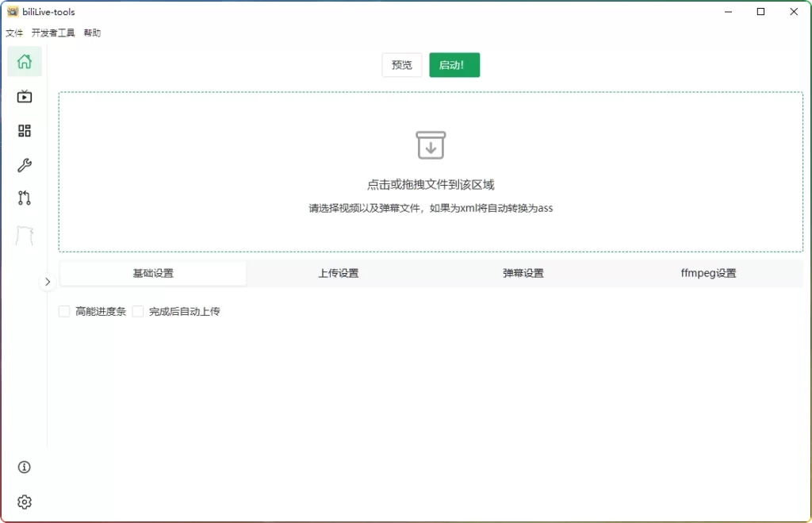Screen dimensions: 812x523
Task: Switch to the 上传设置 tab
Action: pyautogui.click(x=339, y=272)
